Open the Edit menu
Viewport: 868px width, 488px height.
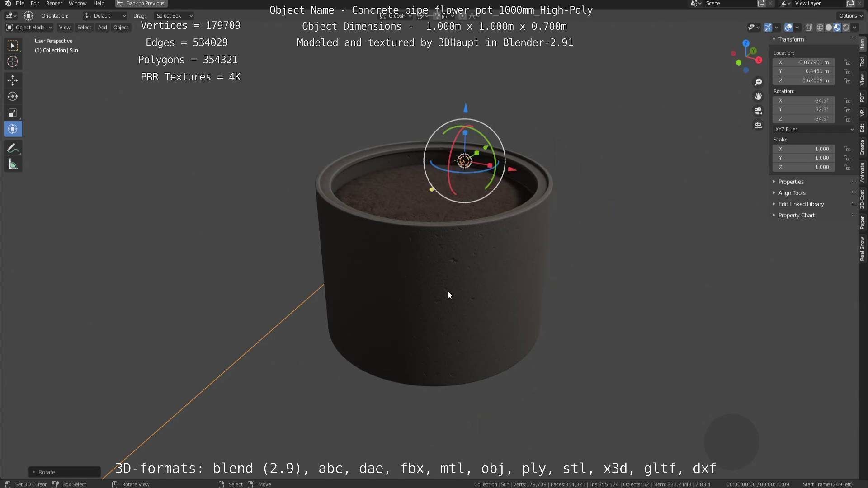coord(35,3)
